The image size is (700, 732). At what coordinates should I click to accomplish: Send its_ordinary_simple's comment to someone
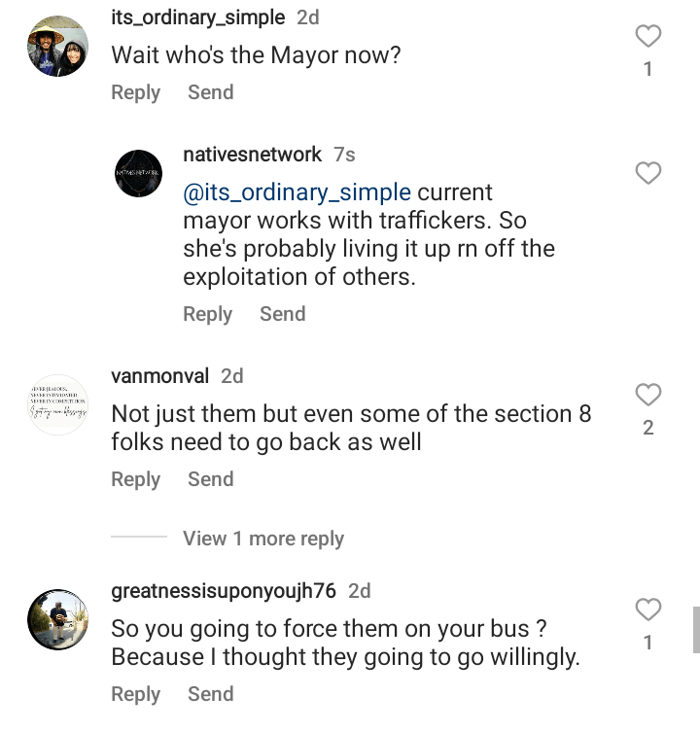pos(210,92)
